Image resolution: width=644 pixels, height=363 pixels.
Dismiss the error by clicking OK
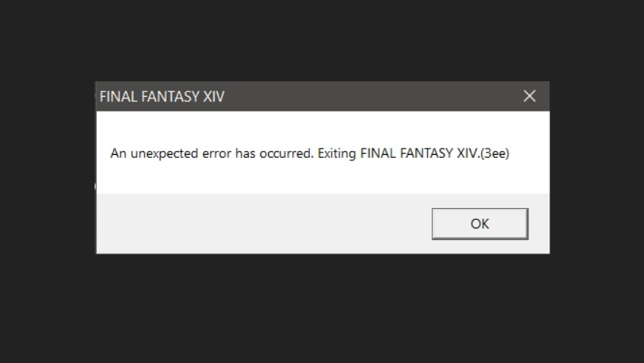(x=480, y=224)
